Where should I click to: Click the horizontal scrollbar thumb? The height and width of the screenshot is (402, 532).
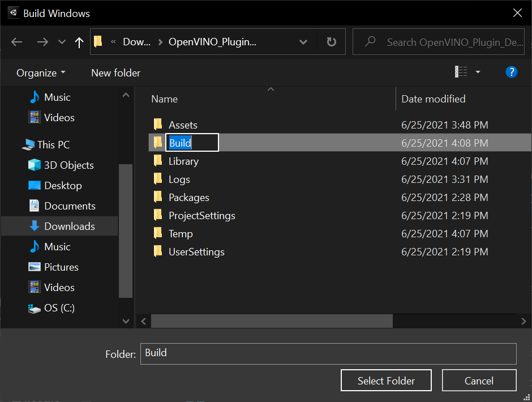[x=272, y=321]
